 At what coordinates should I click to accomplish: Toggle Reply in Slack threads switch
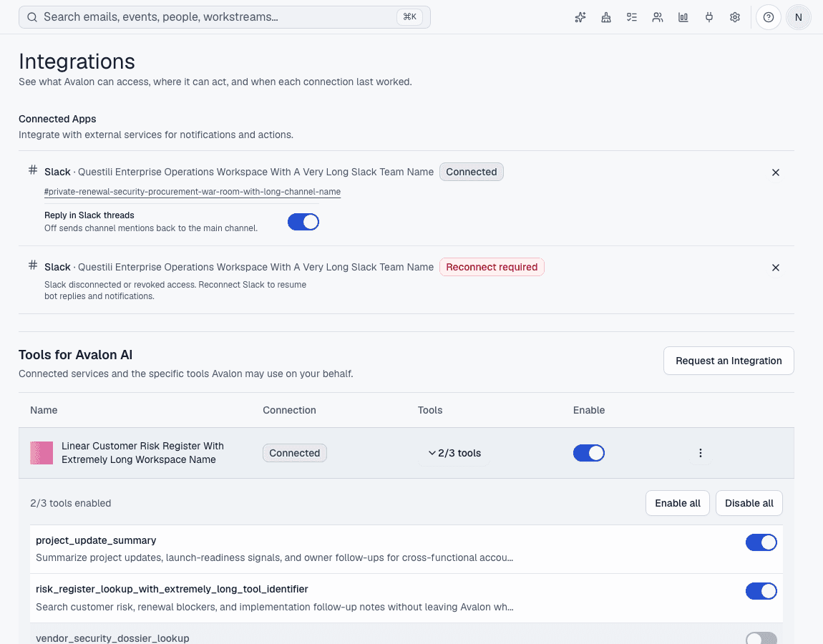tap(303, 222)
